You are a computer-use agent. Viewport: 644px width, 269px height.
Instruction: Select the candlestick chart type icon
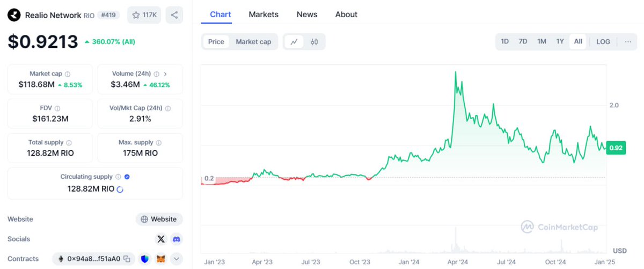[314, 41]
